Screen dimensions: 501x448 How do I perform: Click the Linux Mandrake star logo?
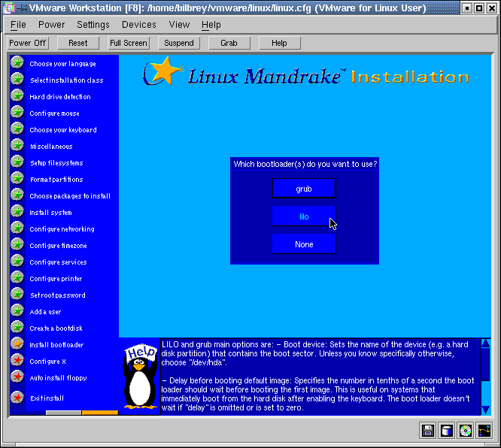162,71
